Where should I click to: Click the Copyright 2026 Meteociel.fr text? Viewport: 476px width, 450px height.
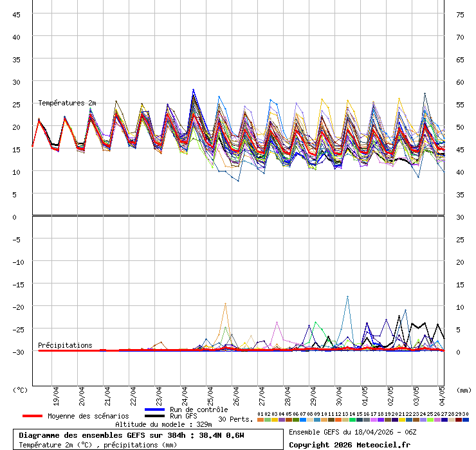pyautogui.click(x=348, y=445)
